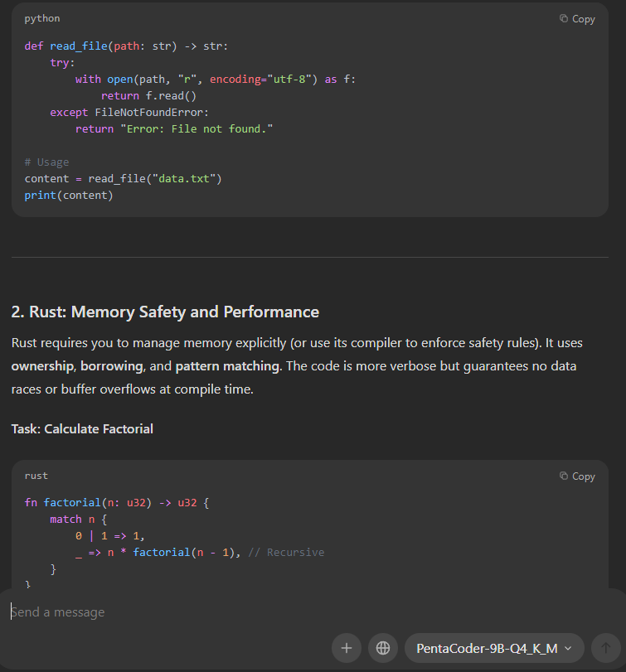Click the python language label
This screenshot has height=672, width=626.
42,18
